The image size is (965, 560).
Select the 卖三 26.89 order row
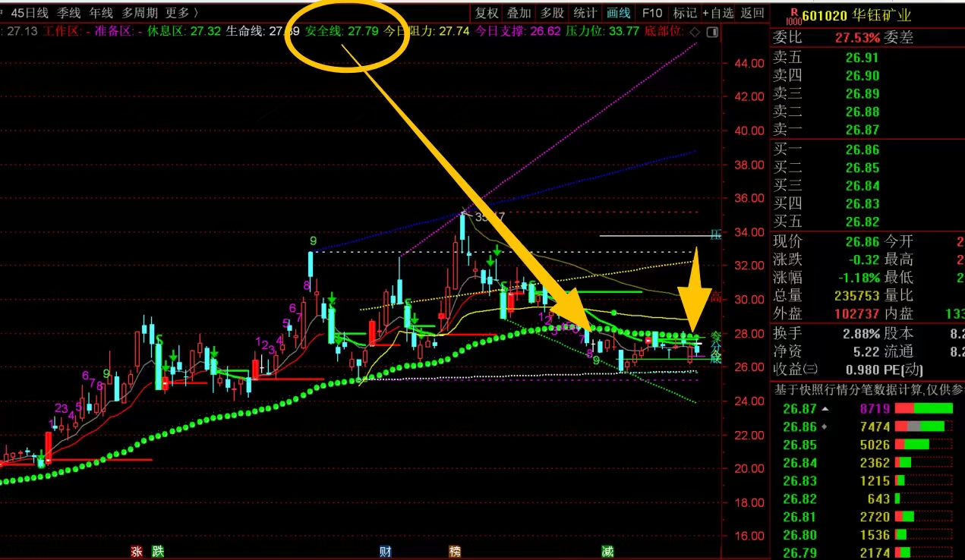[867, 94]
